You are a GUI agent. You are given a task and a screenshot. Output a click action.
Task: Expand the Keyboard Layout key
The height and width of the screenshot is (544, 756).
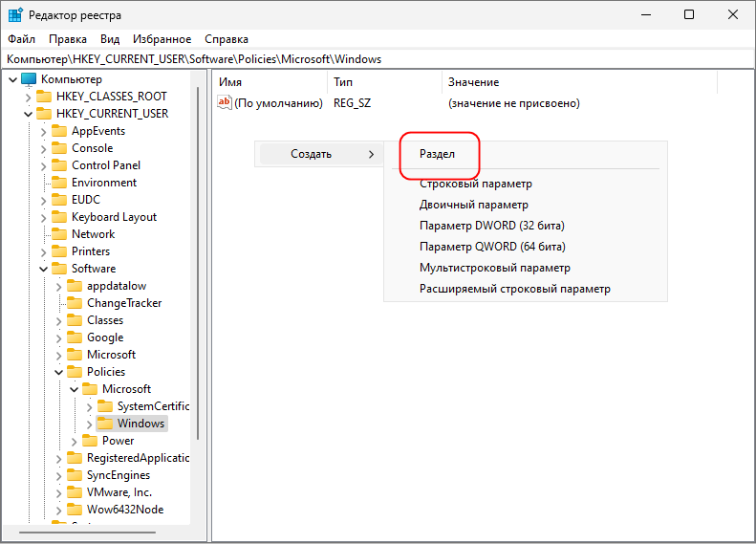(43, 217)
